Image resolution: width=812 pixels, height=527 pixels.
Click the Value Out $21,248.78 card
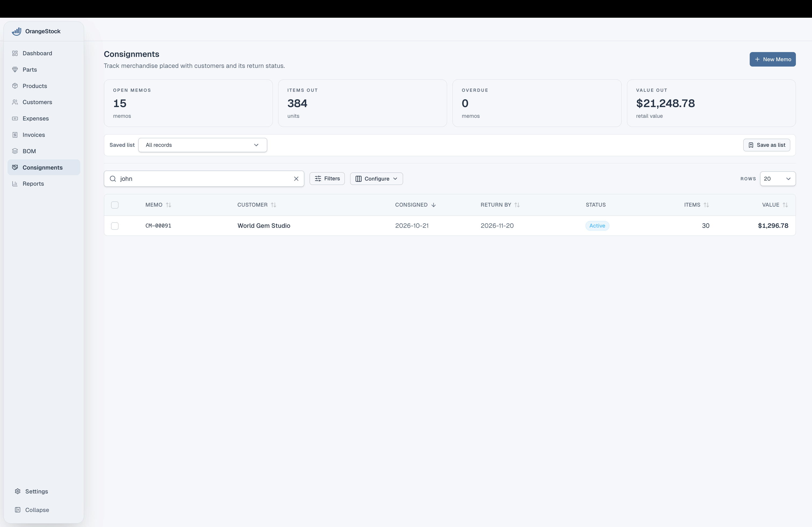[711, 103]
